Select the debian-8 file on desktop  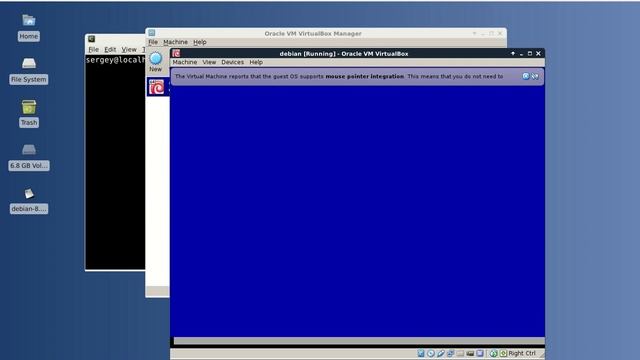coord(29,200)
